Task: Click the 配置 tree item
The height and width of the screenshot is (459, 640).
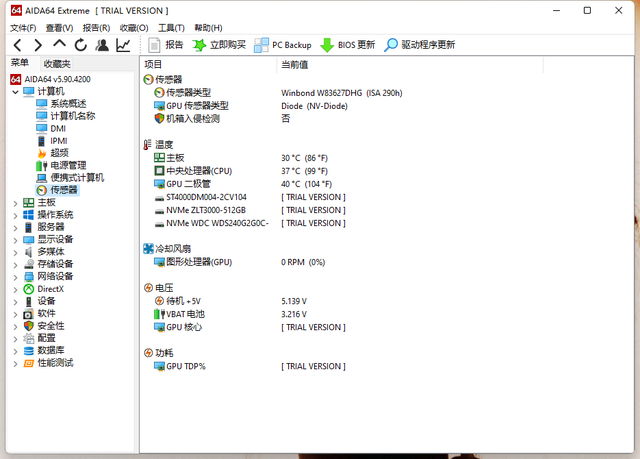Action: (x=40, y=338)
